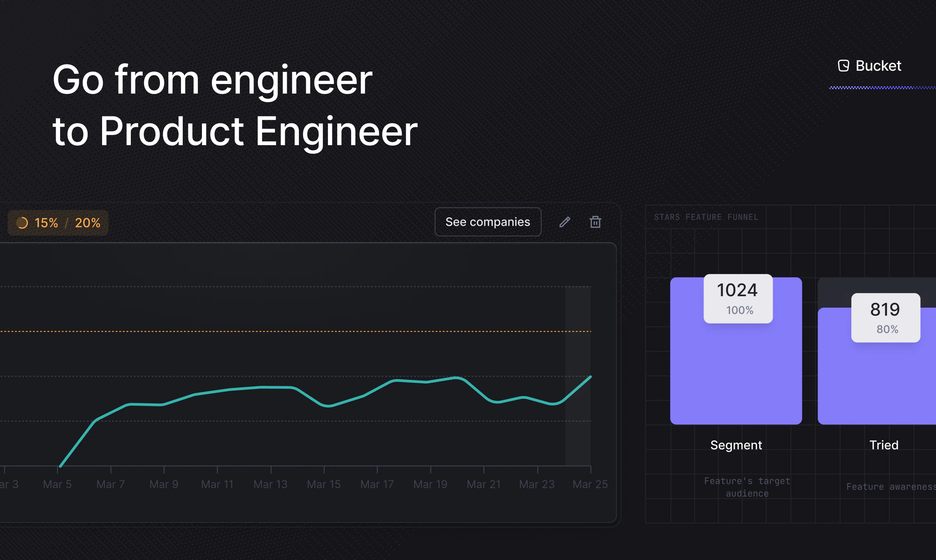This screenshot has height=560, width=936.
Task: Click the 1024 100% tooltip card
Action: point(738,298)
